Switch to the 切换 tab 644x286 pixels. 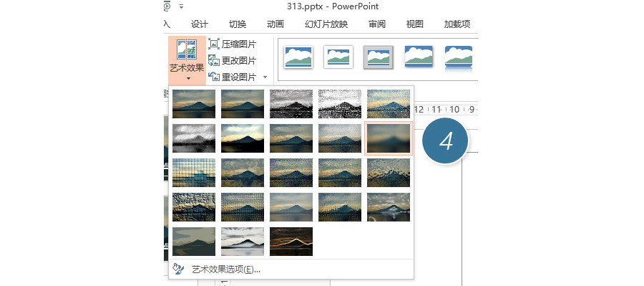point(238,24)
